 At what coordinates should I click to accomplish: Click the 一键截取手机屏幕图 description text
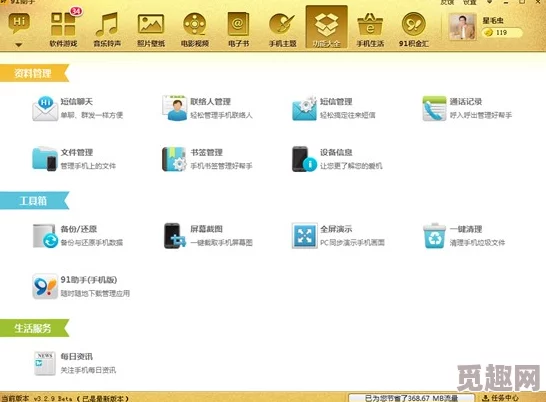[x=221, y=243]
